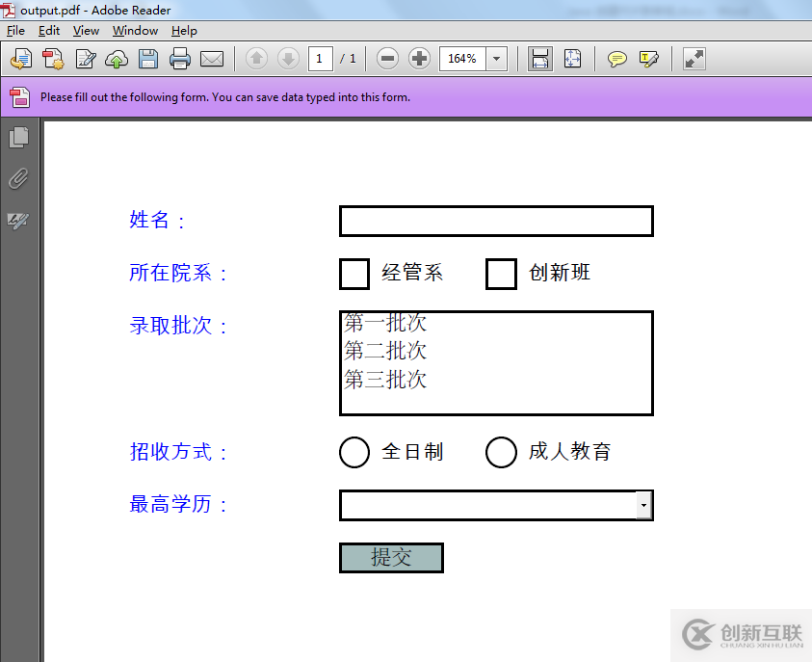Select the 全日制 radio button
Screen dimensions: 812x662
pyautogui.click(x=354, y=452)
